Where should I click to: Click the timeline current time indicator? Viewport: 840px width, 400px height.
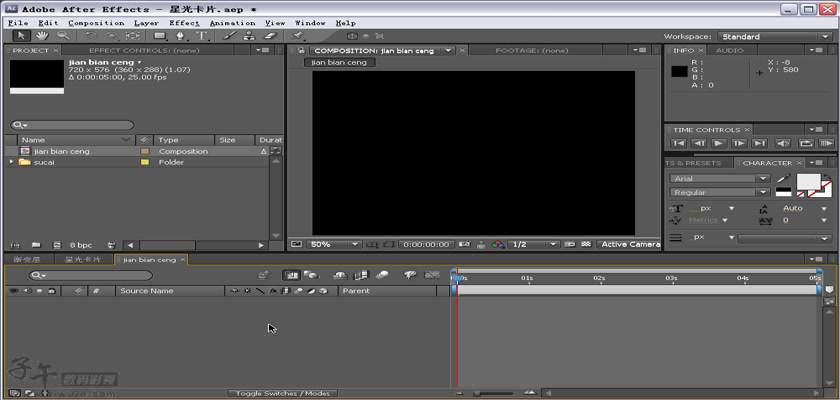(456, 278)
